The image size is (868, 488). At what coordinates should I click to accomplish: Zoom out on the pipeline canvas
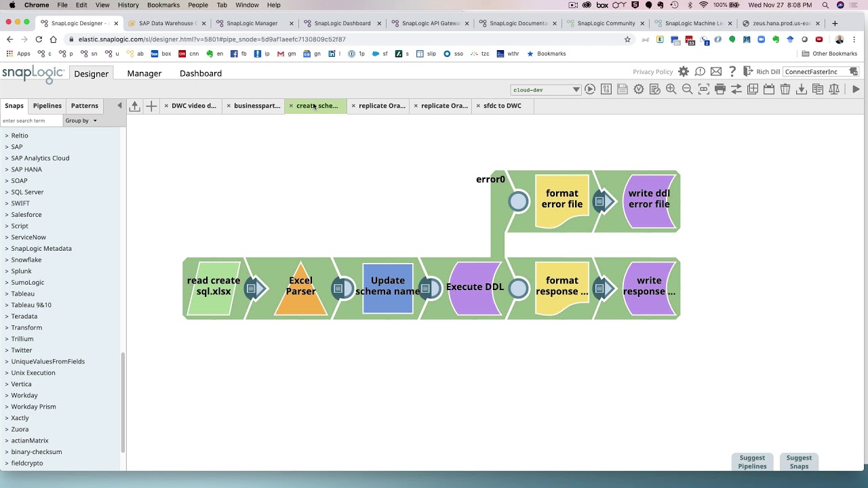[688, 89]
